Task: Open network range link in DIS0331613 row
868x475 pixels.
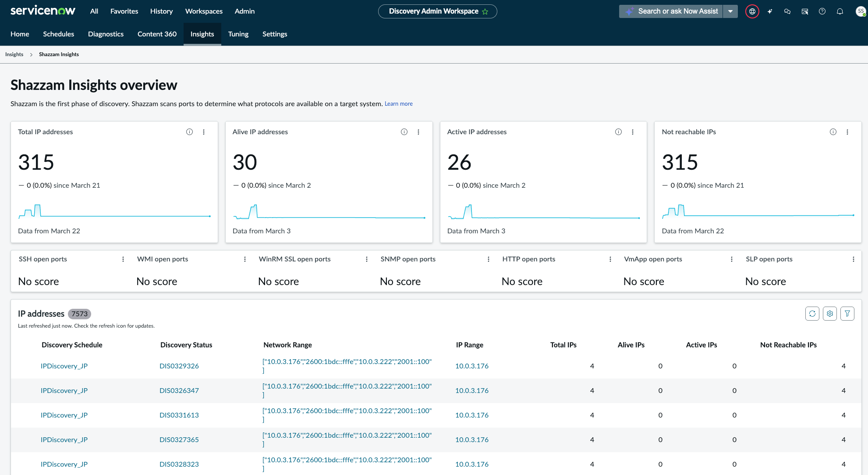Action: [x=347, y=415]
